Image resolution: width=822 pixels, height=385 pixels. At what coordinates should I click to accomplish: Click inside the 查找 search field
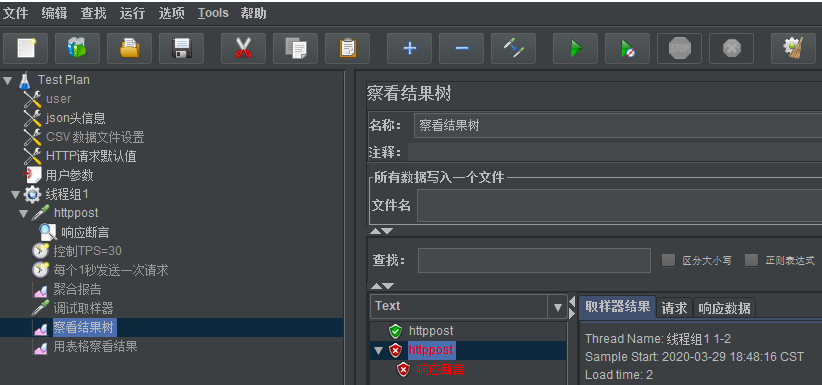pyautogui.click(x=534, y=261)
